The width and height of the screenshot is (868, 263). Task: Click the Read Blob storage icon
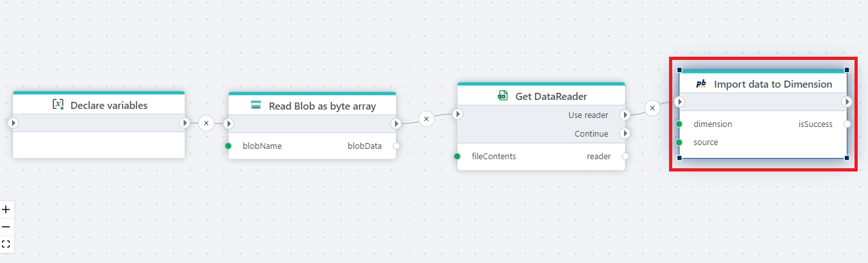point(256,106)
